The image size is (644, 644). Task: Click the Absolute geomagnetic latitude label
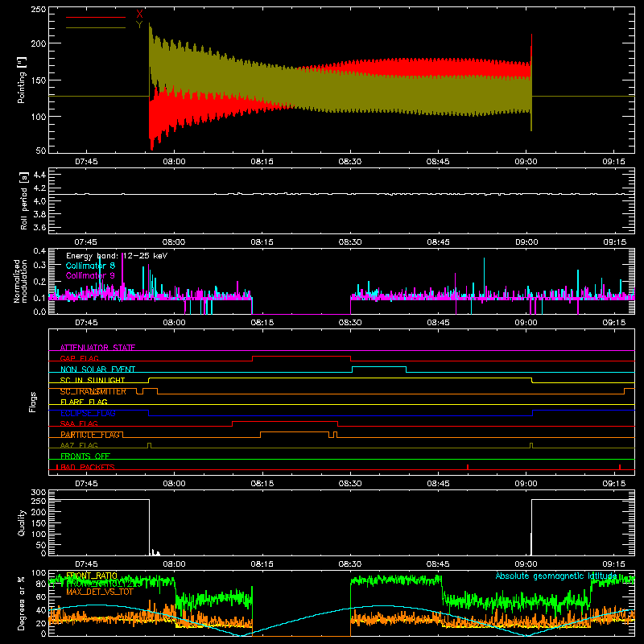click(x=556, y=576)
